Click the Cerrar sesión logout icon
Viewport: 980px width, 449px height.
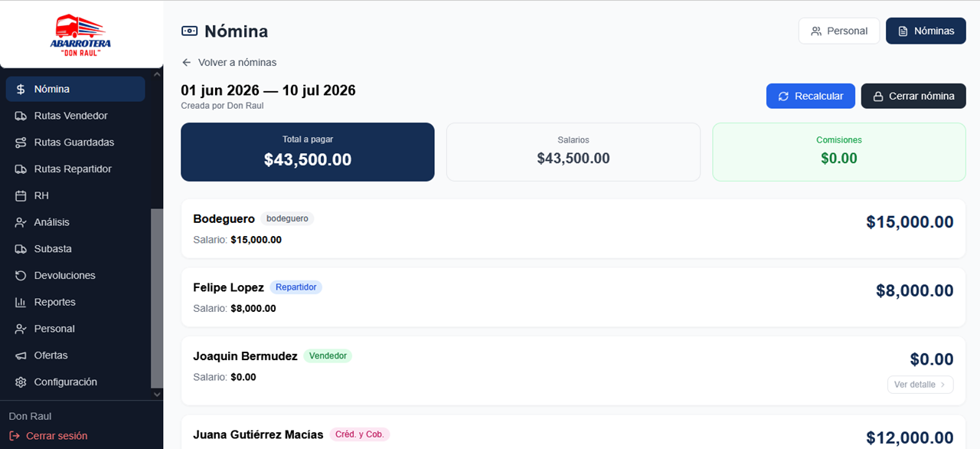pos(15,436)
